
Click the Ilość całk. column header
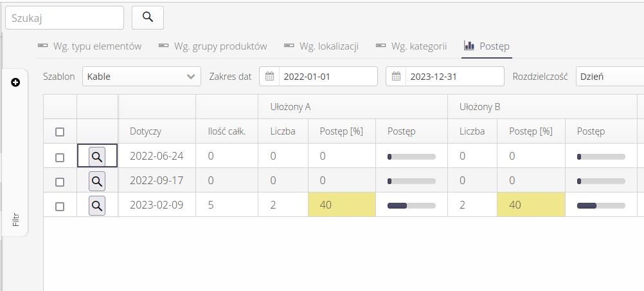227,132
